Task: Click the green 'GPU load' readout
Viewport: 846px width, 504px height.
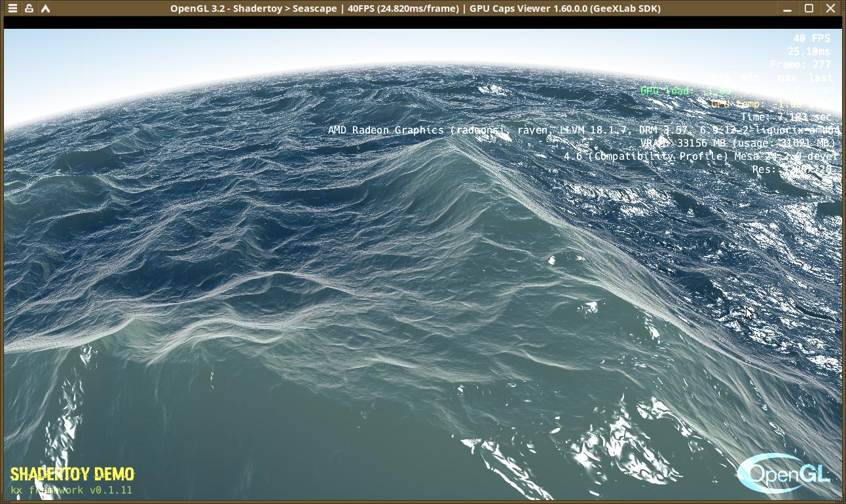Action: (x=739, y=91)
